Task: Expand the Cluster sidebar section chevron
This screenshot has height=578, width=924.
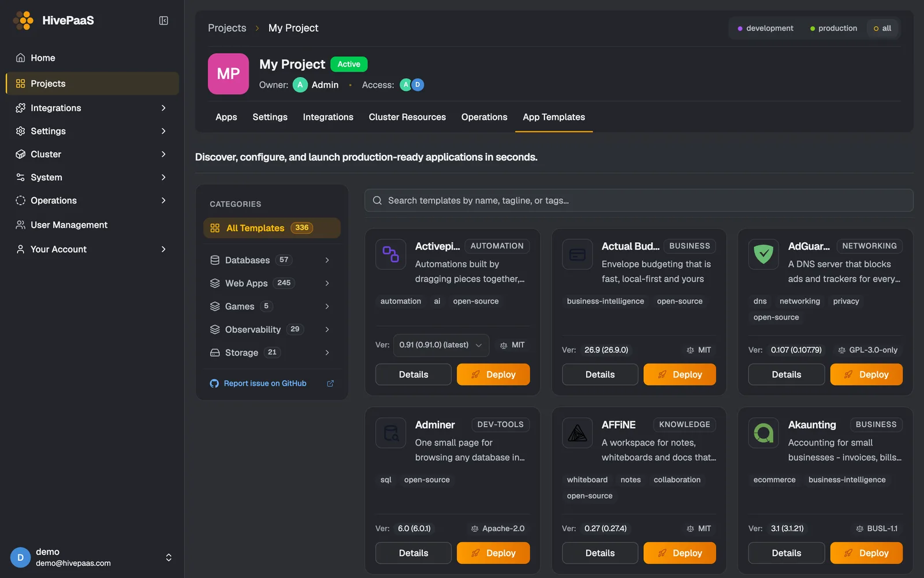Action: (x=163, y=154)
